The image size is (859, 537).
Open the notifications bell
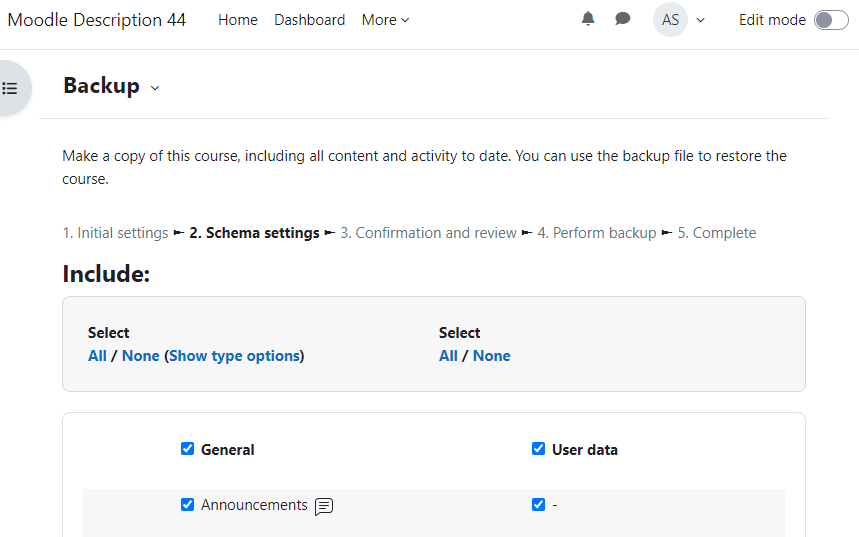pos(588,19)
